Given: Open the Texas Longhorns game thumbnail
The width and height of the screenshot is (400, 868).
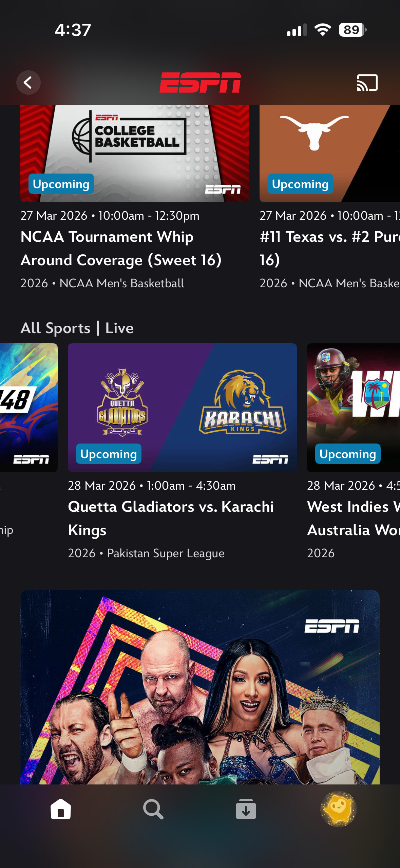Looking at the screenshot, I should pos(330,153).
